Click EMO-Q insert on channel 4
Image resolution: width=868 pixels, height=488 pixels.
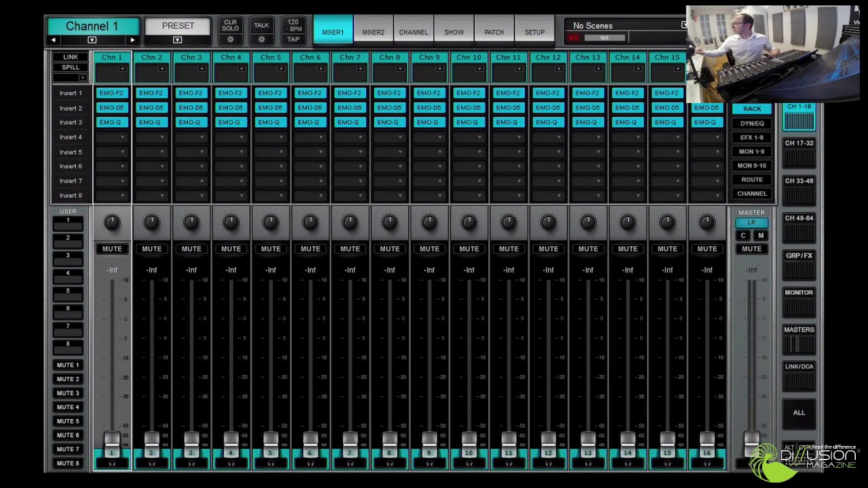point(231,122)
